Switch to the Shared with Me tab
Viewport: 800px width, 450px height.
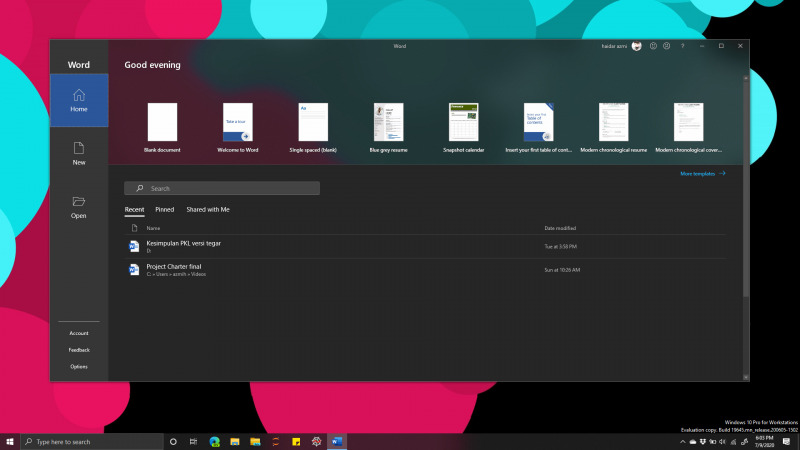tap(208, 210)
